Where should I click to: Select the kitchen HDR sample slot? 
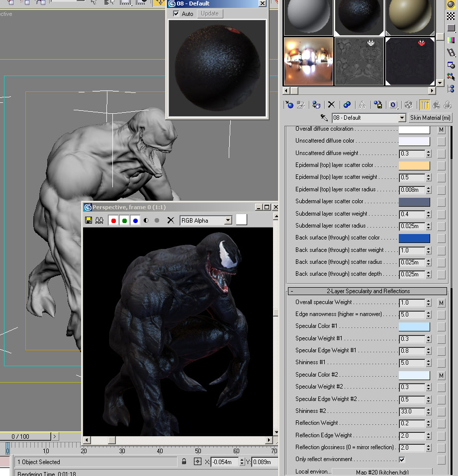[308, 61]
